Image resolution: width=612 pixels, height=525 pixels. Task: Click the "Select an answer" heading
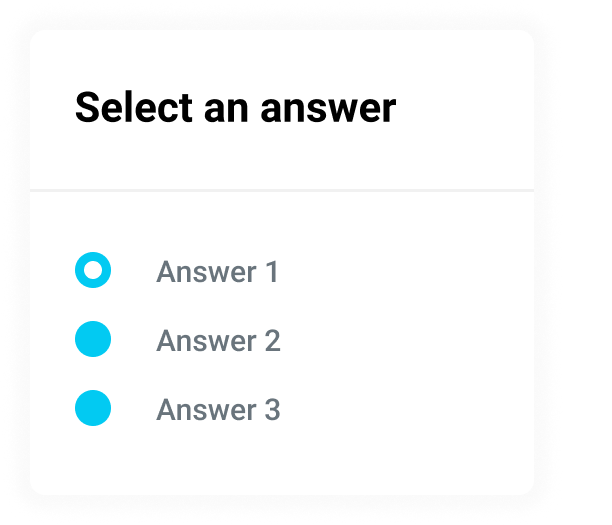[x=235, y=107]
